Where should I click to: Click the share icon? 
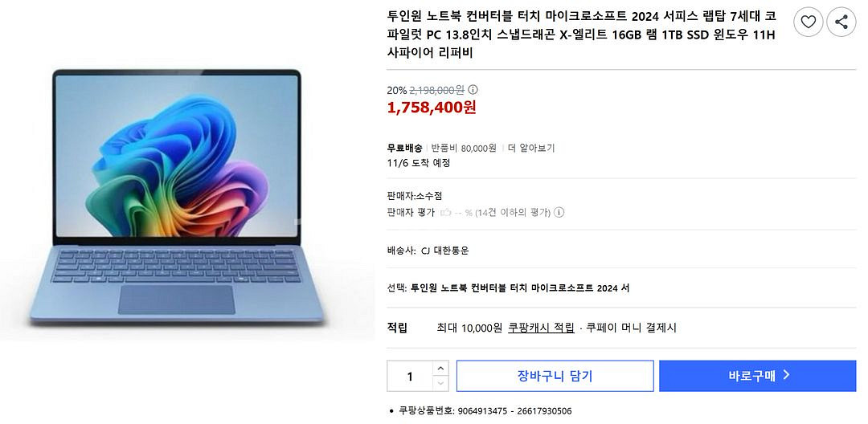841,22
